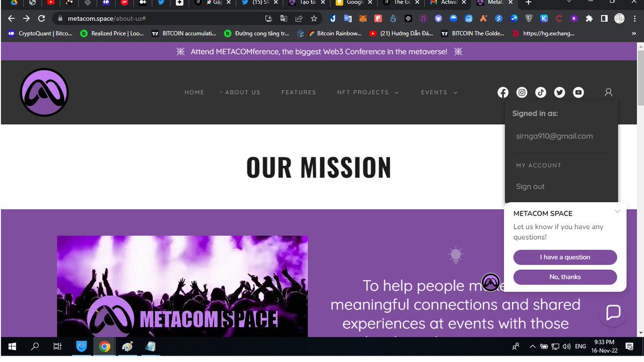Open the CryptoQuant bookmark
Image resolution: width=644 pixels, height=362 pixels.
click(40, 33)
